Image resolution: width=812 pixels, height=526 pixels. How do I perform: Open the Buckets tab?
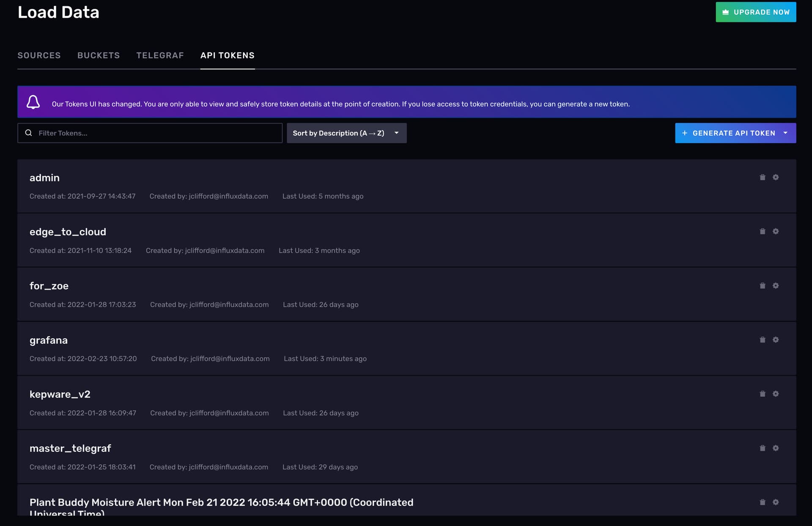(99, 55)
